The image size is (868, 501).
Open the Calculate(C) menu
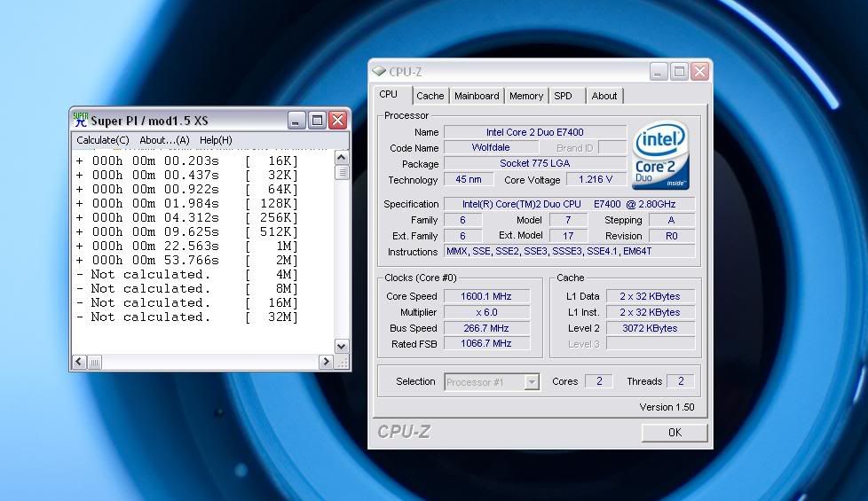(102, 140)
